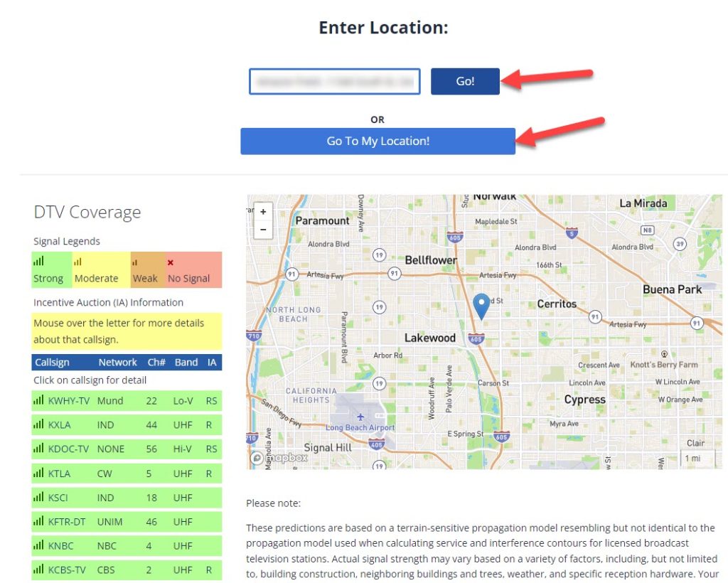
Task: Click the KNBC signal strength bars
Action: (38, 545)
